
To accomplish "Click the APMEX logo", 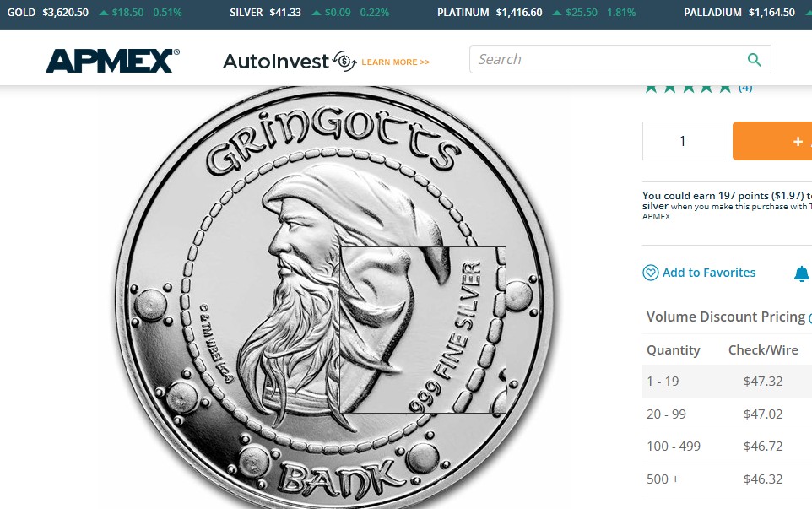I will pos(112,61).
